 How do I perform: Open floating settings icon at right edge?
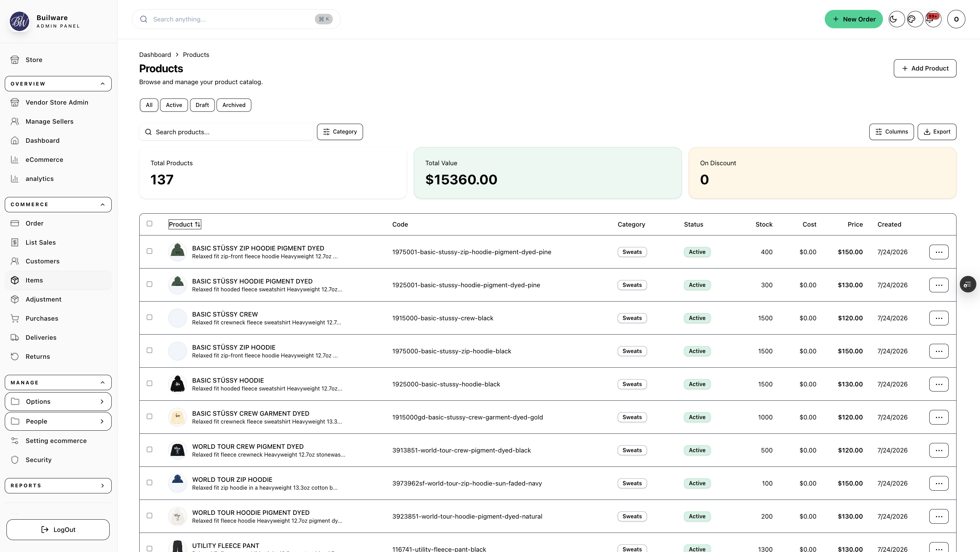coord(967,285)
